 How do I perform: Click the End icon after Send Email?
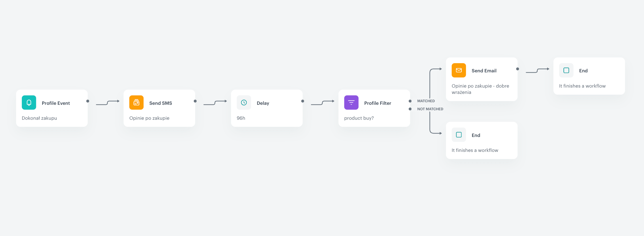[x=566, y=70]
